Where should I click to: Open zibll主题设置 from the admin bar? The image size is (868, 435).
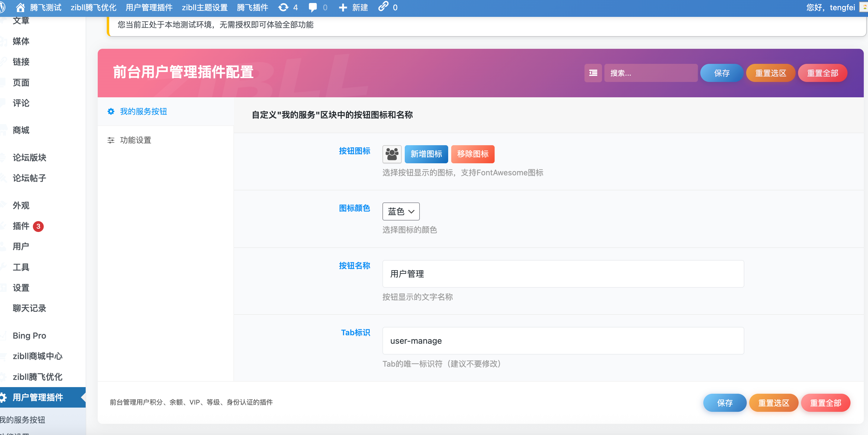204,8
